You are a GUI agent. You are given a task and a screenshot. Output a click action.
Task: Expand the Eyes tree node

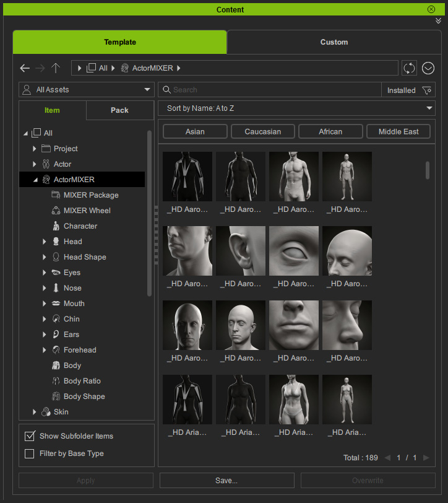tap(45, 273)
